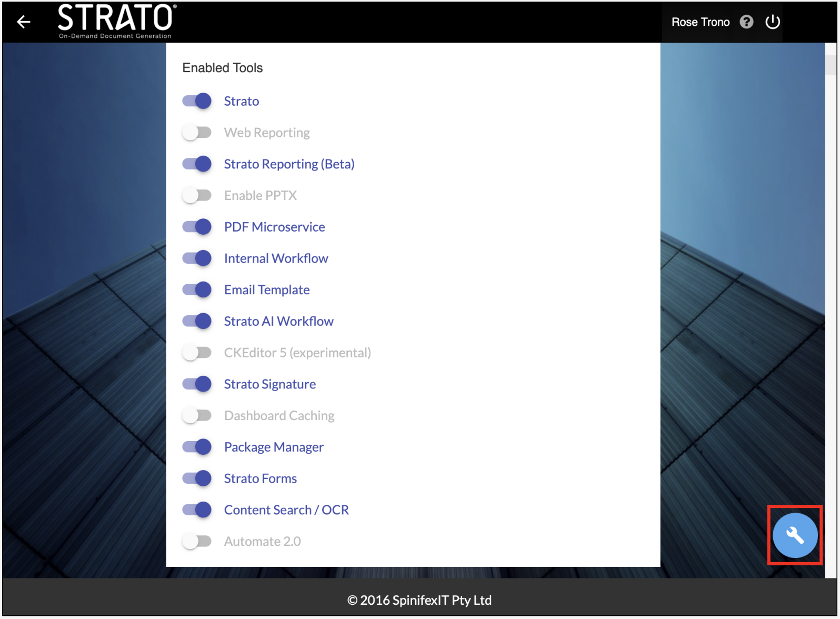840x619 pixels.
Task: Click the Rose Trono user name
Action: [x=700, y=22]
